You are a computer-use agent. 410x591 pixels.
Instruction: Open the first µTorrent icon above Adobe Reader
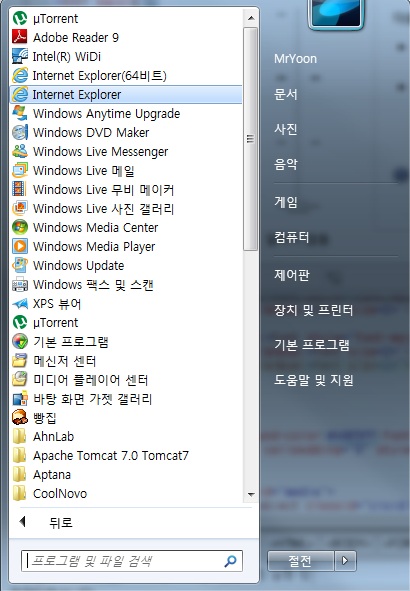pyautogui.click(x=20, y=18)
